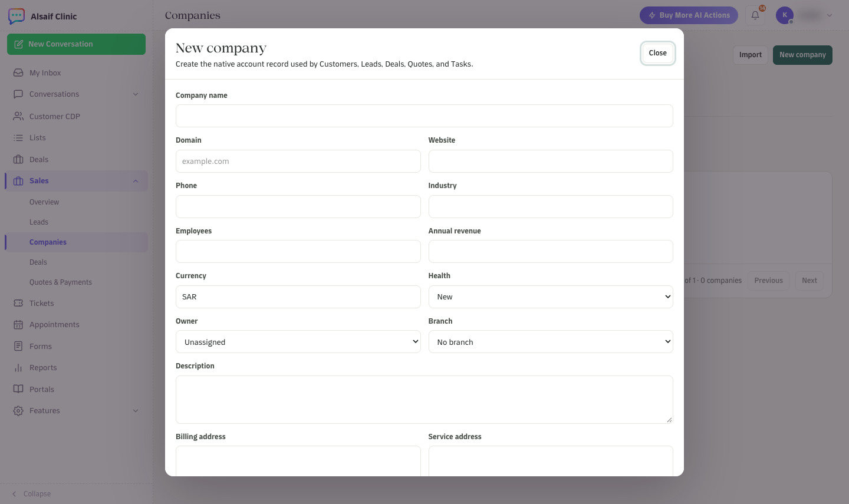
Task: Select Companies in the Sales submenu
Action: (x=77, y=242)
